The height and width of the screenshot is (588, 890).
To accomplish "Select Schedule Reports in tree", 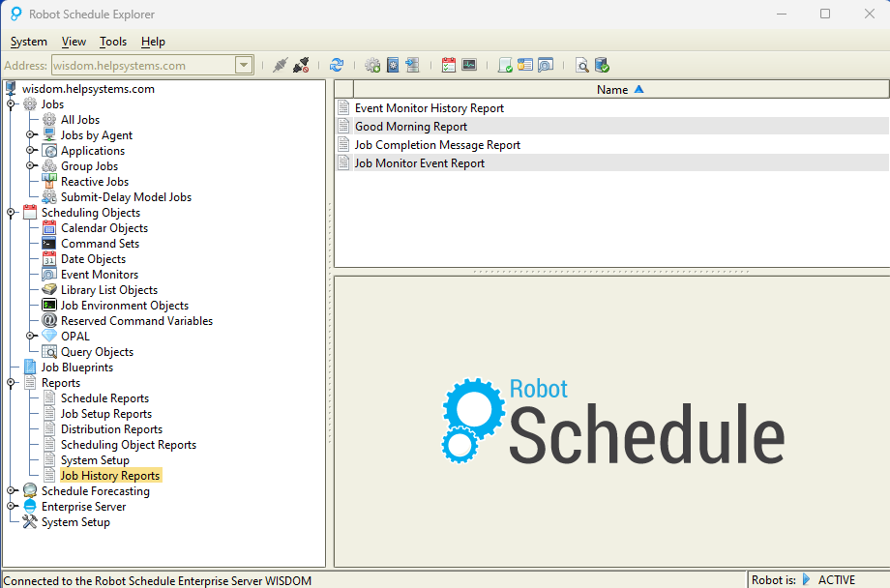I will point(105,398).
